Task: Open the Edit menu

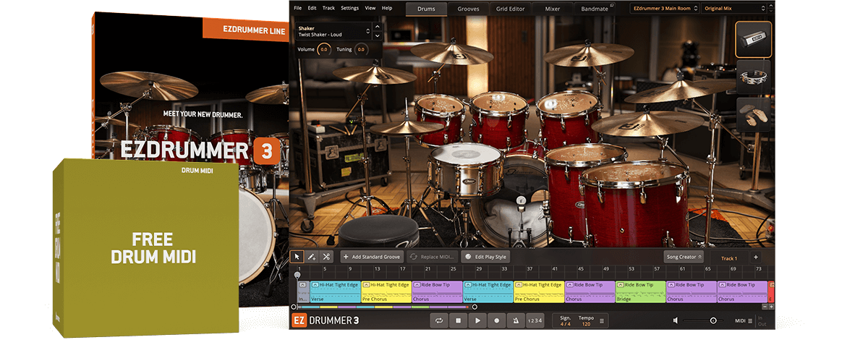Action: coord(312,8)
